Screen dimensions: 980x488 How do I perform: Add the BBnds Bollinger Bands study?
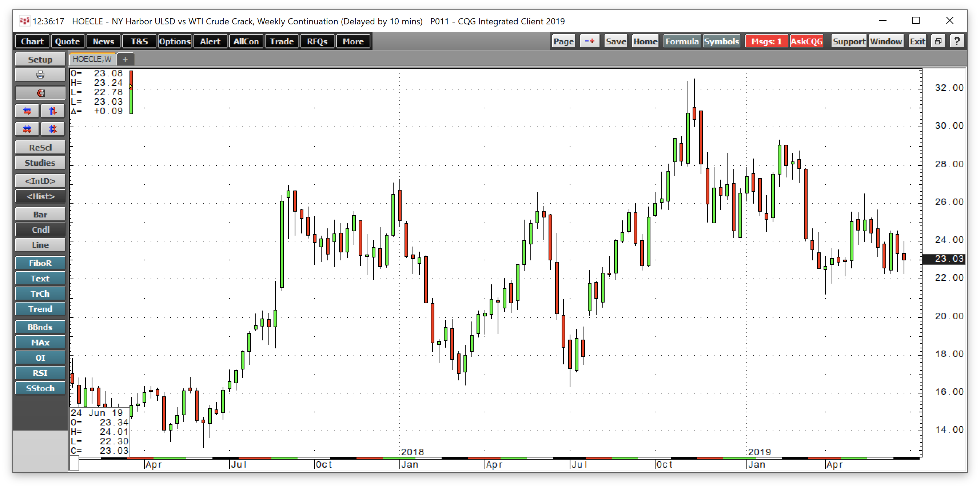point(40,327)
